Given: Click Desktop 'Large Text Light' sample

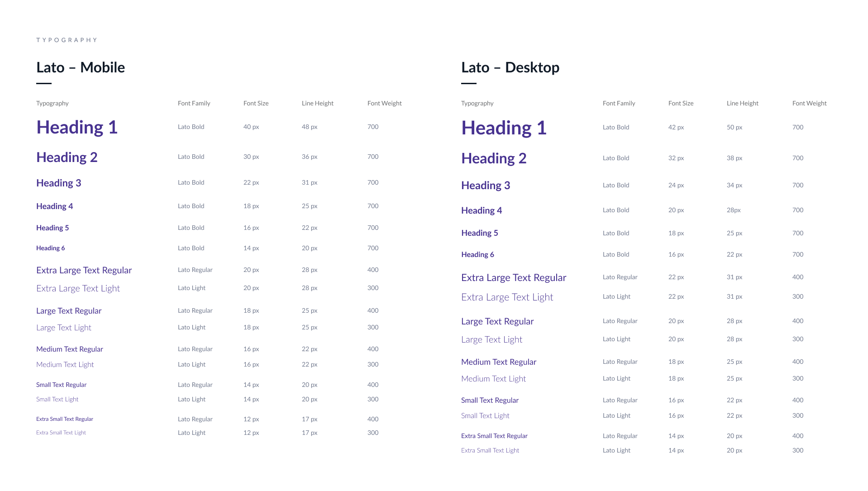Looking at the screenshot, I should coord(491,340).
